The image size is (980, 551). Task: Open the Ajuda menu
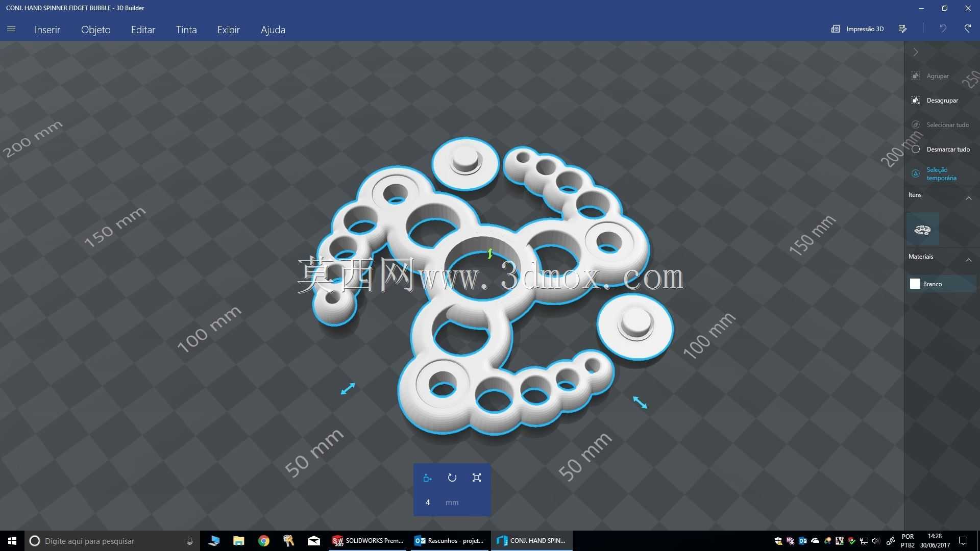pyautogui.click(x=273, y=30)
